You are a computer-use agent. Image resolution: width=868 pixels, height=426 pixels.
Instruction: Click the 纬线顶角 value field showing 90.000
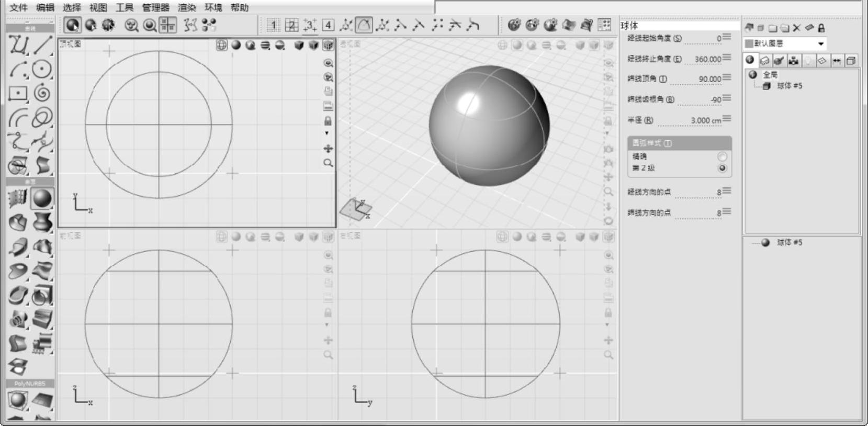click(x=695, y=80)
